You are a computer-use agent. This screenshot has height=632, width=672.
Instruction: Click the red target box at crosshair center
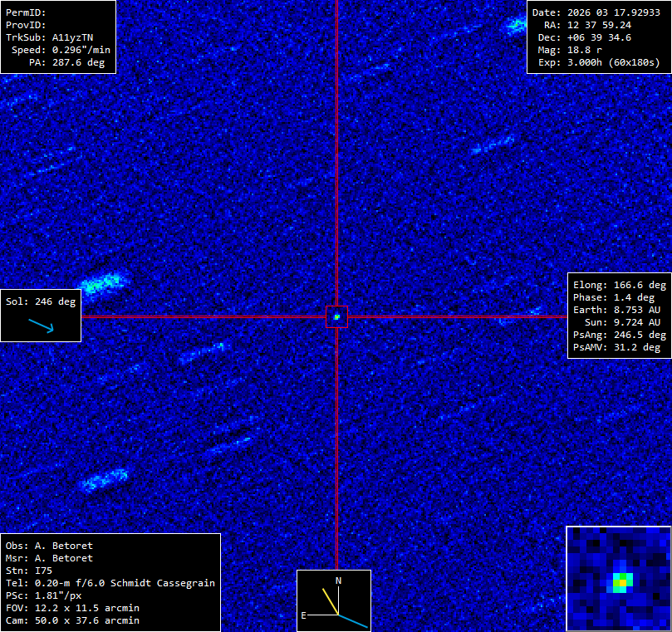coord(336,316)
